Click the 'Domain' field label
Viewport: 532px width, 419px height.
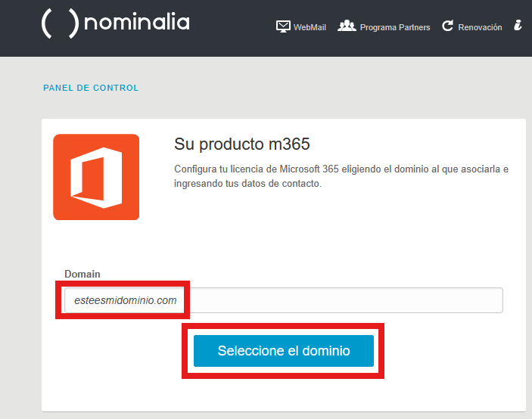point(82,274)
